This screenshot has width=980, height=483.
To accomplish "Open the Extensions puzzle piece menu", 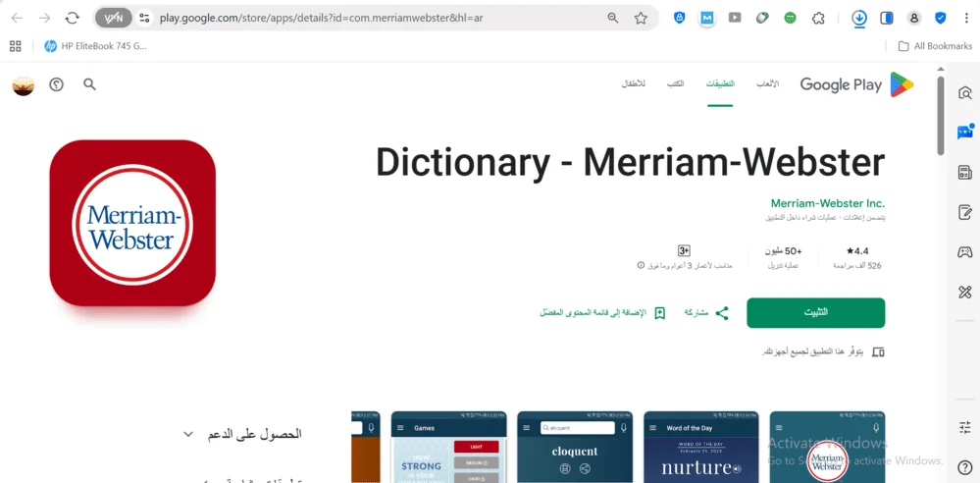I will 818,18.
